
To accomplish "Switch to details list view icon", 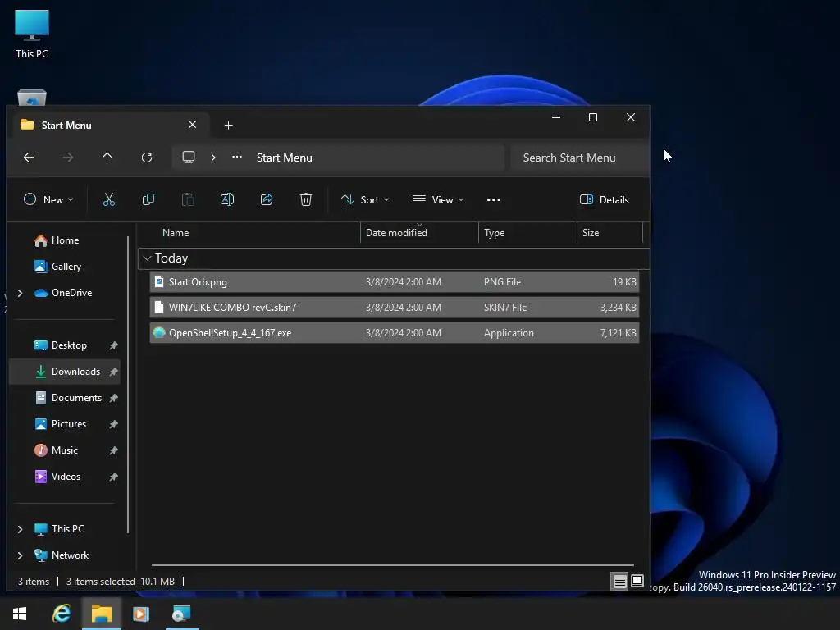I will click(x=620, y=582).
